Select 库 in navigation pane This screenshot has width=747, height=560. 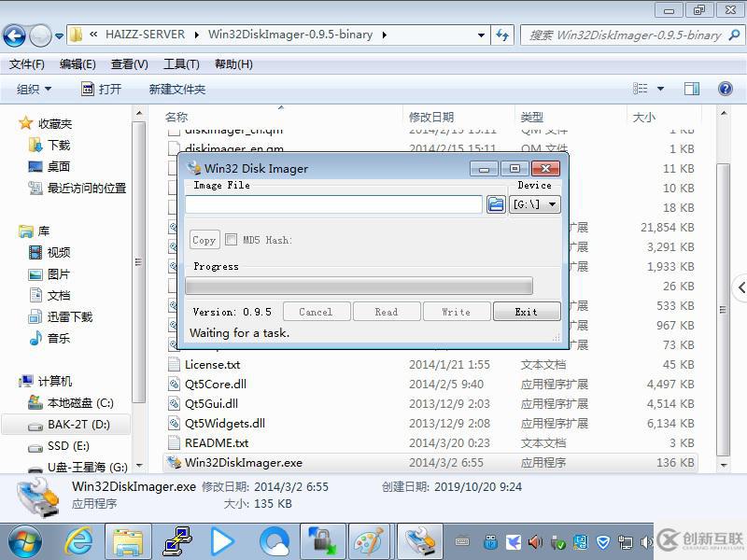[43, 231]
